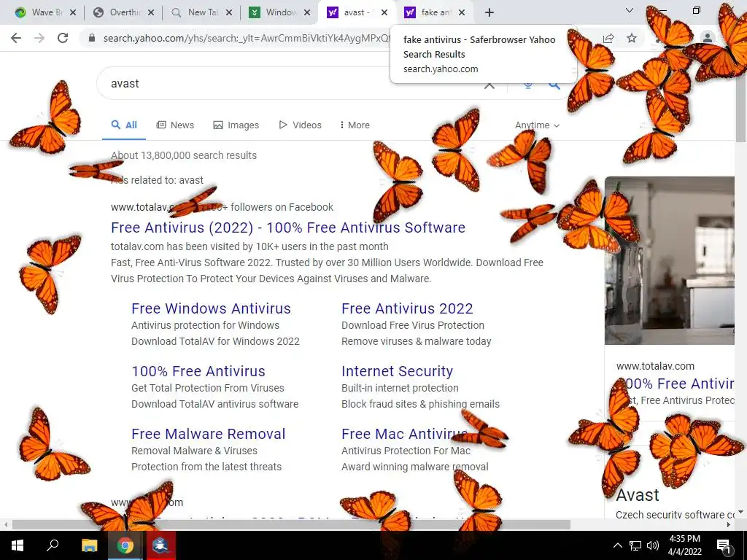Start voice search with microphone icon
The height and width of the screenshot is (560, 747).
(x=527, y=85)
